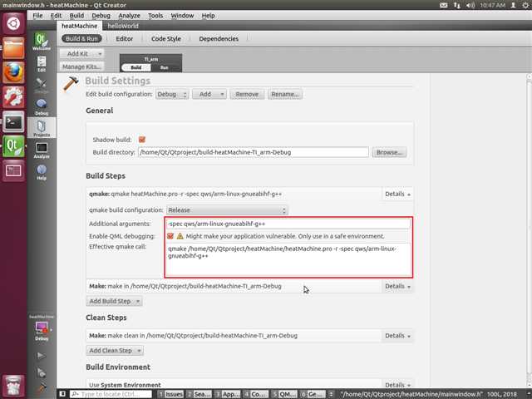Run the project with the green play icon
The image size is (532, 399).
click(x=41, y=356)
